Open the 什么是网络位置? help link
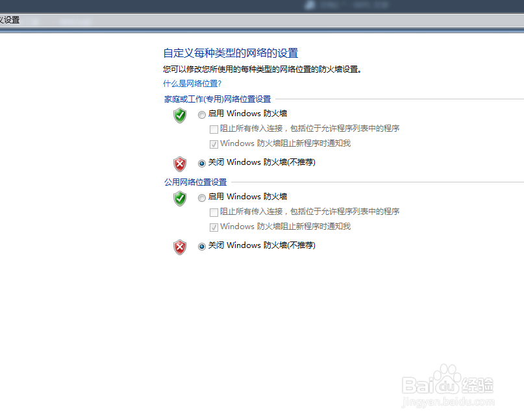The height and width of the screenshot is (420, 524). coord(192,84)
